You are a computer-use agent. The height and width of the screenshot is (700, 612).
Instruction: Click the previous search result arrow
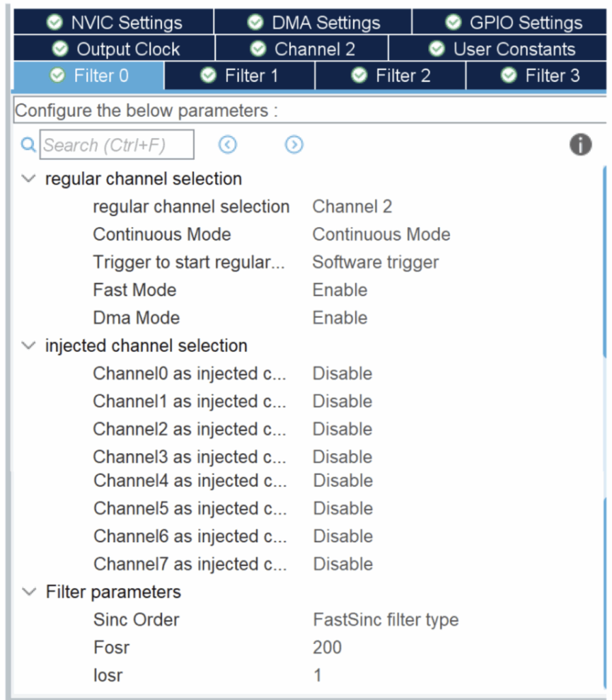pyautogui.click(x=227, y=145)
